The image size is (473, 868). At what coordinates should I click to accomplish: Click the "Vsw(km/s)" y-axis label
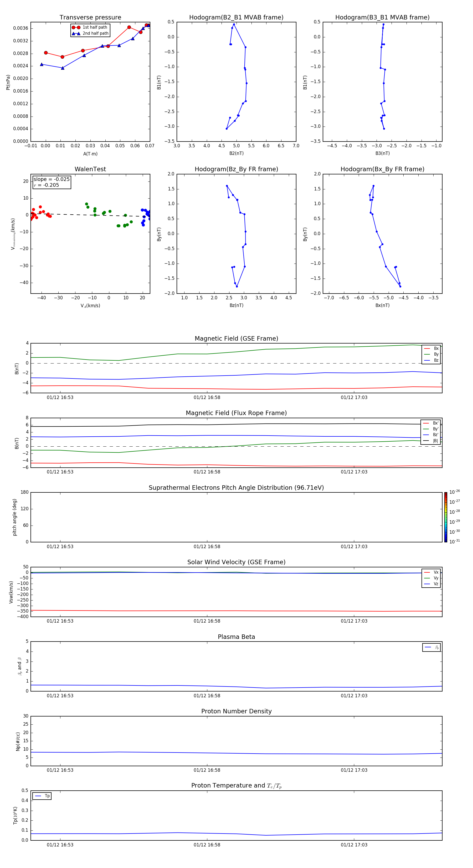point(11,592)
